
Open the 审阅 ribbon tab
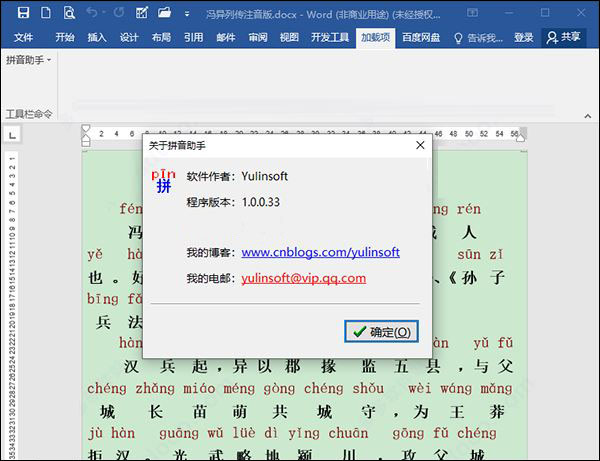[258, 37]
